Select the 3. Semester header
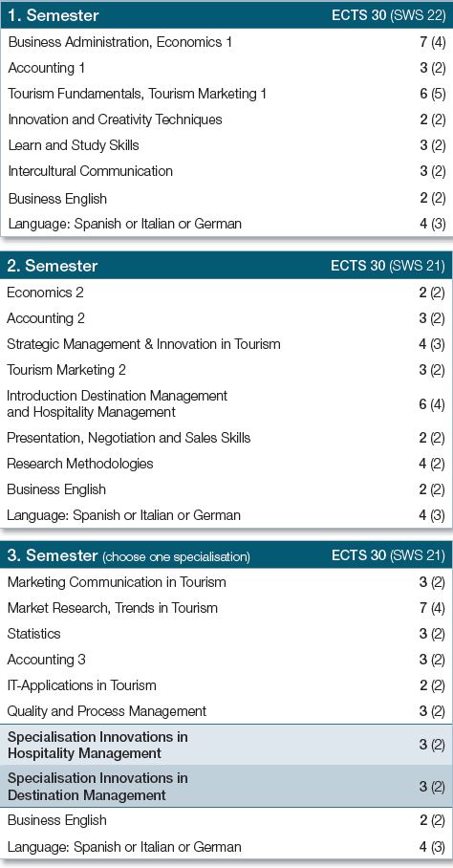This screenshot has width=453, height=868. pos(226,555)
